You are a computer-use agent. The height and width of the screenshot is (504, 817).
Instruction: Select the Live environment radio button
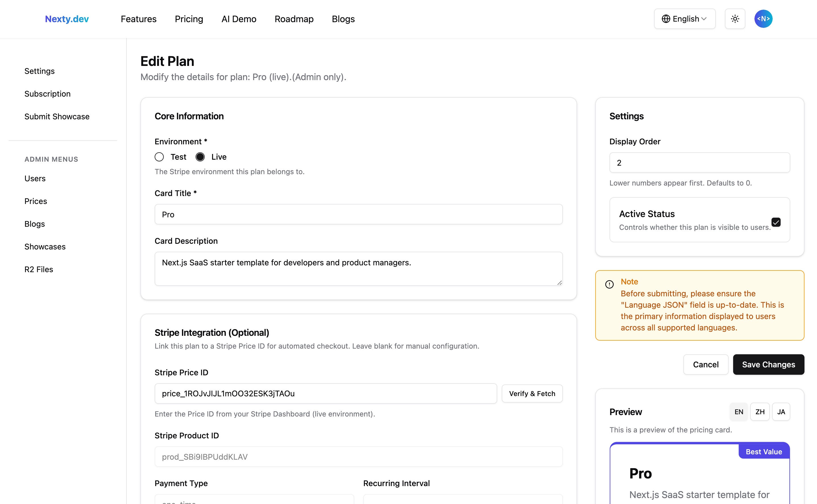pos(200,157)
